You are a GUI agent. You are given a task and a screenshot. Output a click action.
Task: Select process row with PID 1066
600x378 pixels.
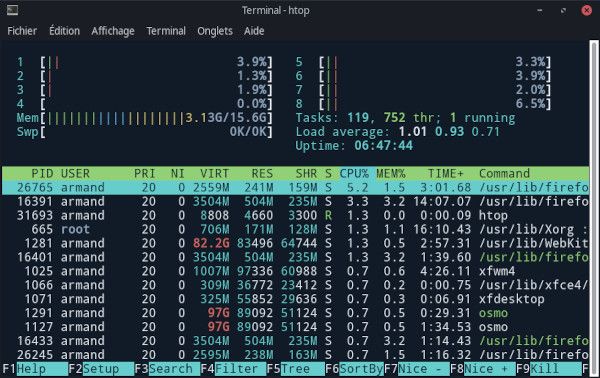295,285
